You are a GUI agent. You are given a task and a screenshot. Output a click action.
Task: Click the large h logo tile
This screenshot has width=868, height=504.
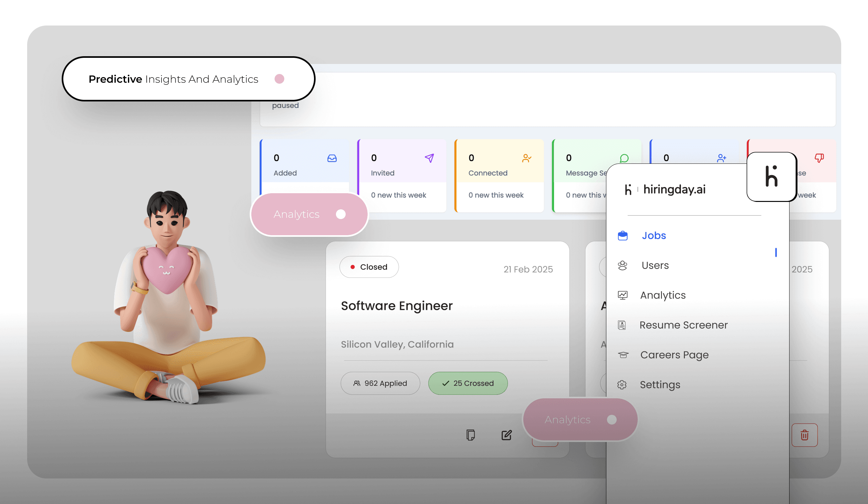[771, 177]
